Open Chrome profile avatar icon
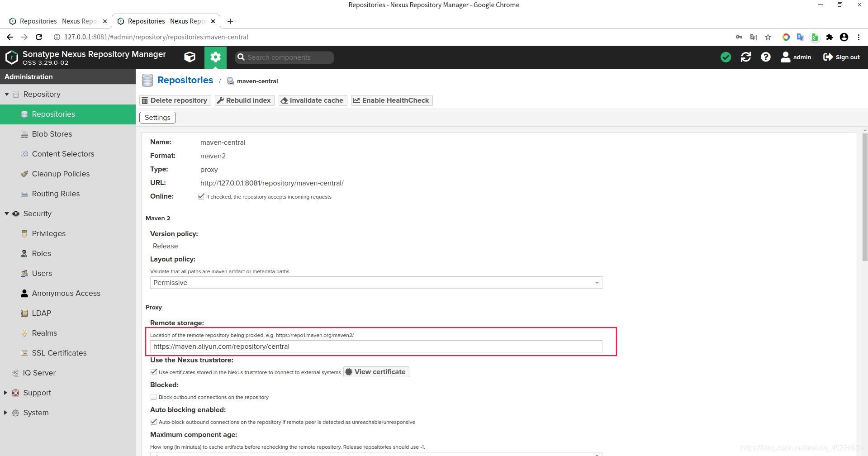This screenshot has height=456, width=868. point(844,37)
